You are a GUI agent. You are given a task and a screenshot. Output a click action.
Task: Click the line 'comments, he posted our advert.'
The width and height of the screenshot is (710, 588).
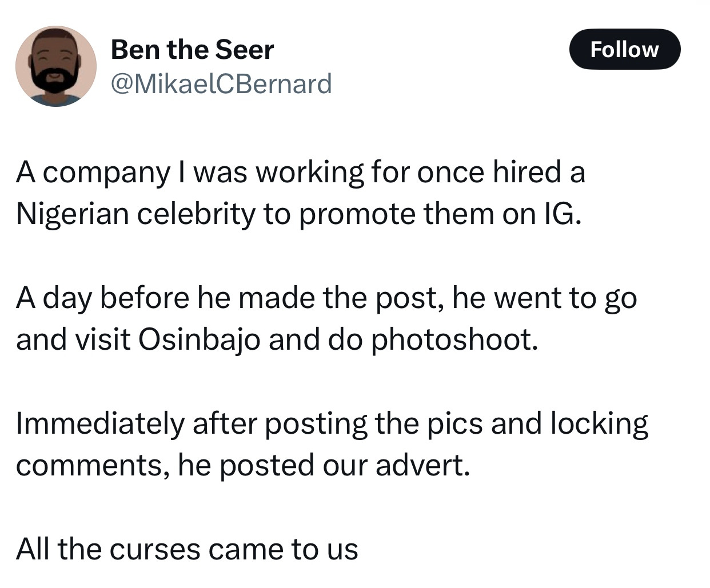243,466
